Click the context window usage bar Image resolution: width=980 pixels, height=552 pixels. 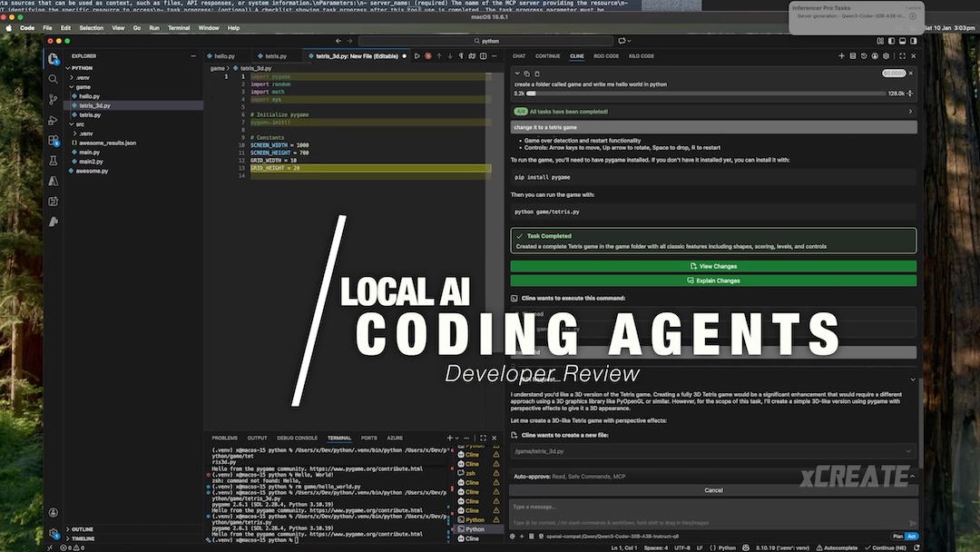(x=706, y=94)
